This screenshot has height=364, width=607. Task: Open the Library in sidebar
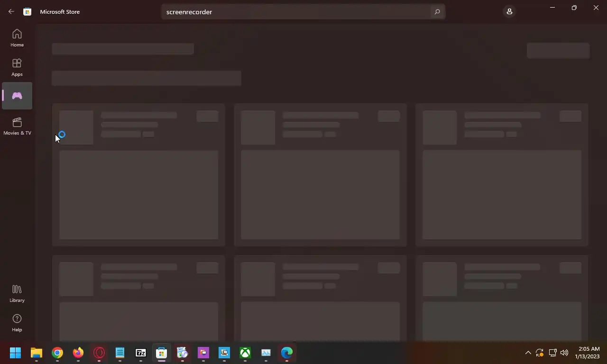click(17, 293)
